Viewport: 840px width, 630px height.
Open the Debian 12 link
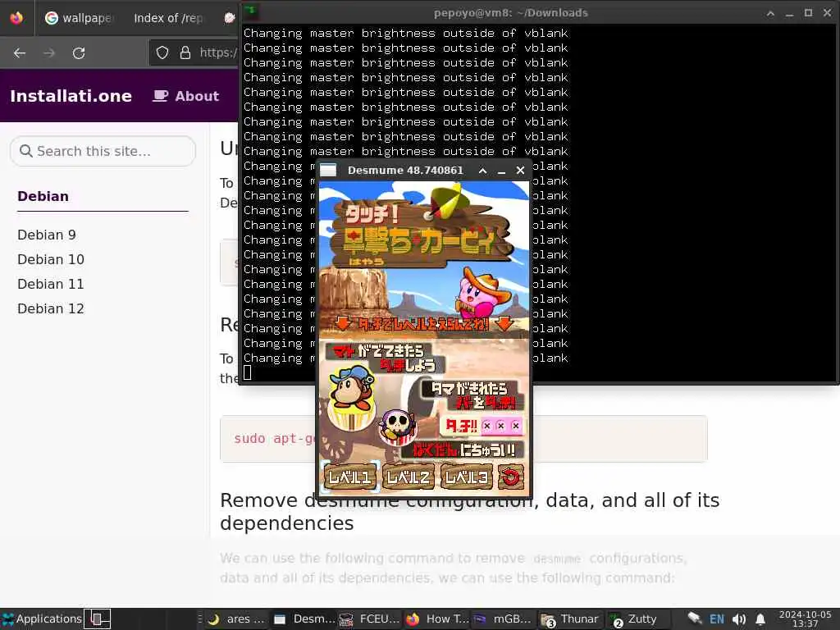[x=51, y=308]
